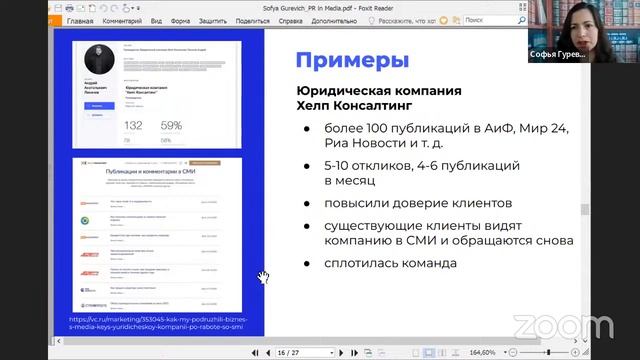
Task: Switch to facing pages view mode
Action: tap(442, 353)
